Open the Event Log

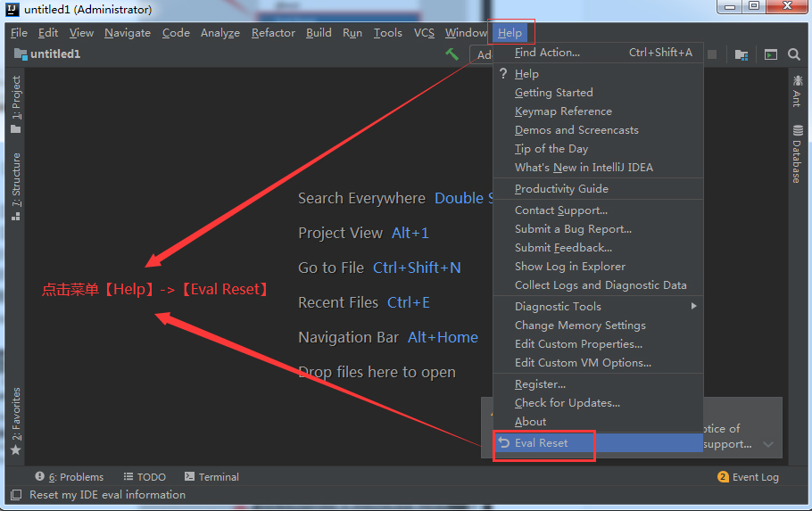pos(749,477)
